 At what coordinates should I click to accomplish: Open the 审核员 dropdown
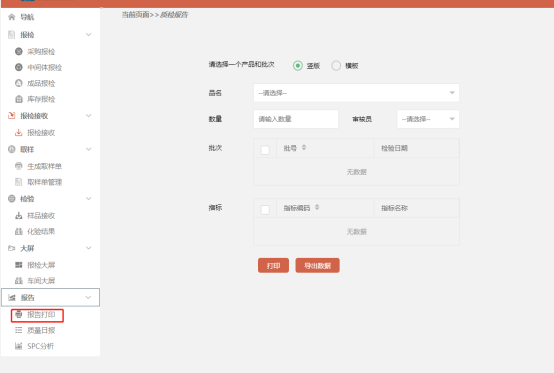coord(428,119)
